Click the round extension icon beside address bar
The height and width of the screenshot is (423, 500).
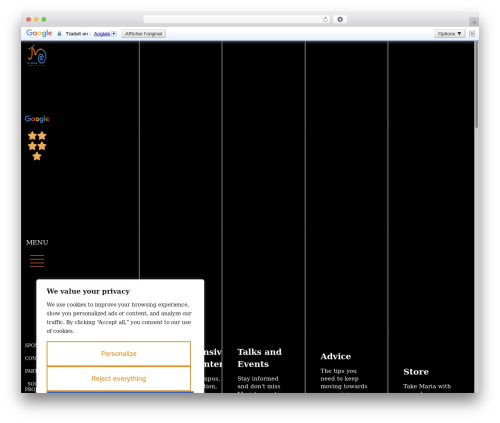tap(340, 19)
